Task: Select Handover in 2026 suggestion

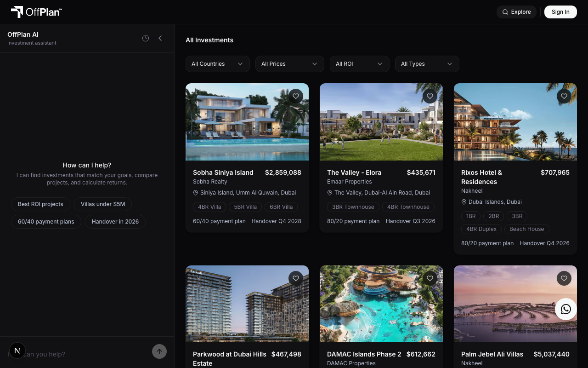Action: [115, 222]
